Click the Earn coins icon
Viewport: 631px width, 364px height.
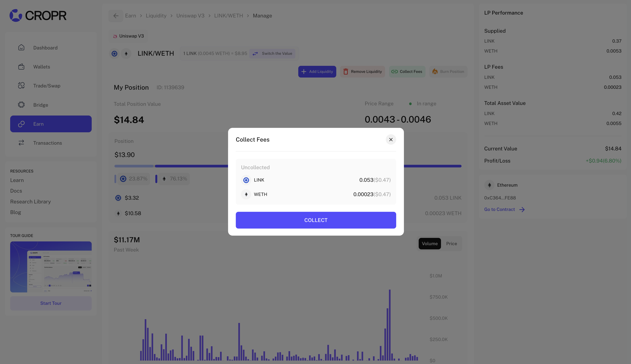[x=21, y=124]
